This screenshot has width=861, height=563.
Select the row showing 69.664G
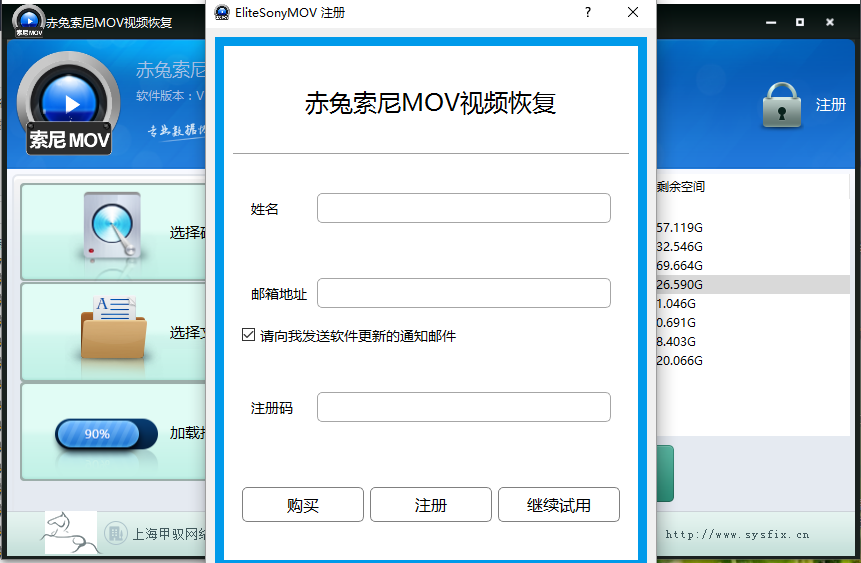pos(752,265)
